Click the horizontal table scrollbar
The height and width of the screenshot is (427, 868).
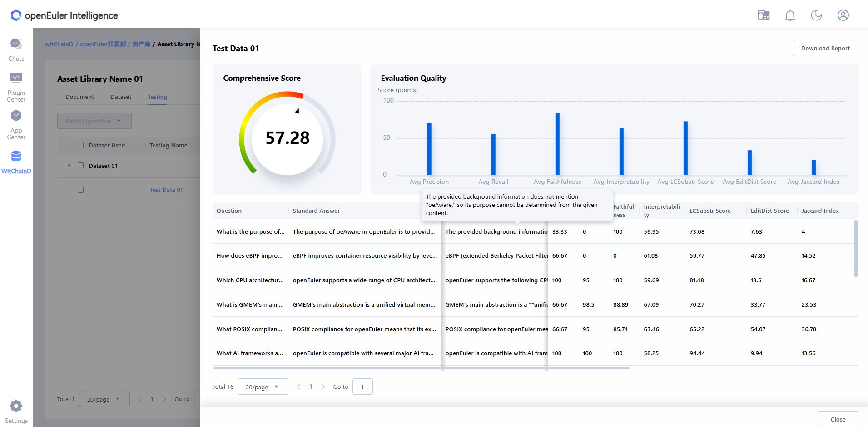coord(421,368)
